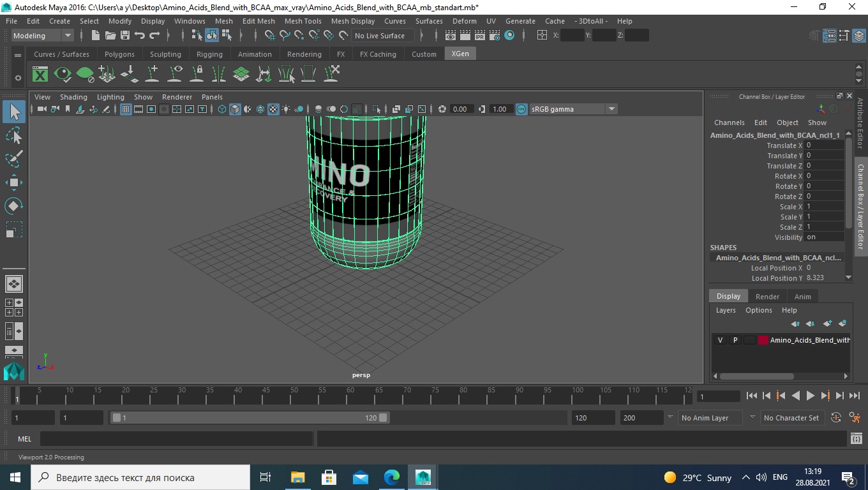Click the layer list horizontal scrollbar

(757, 376)
